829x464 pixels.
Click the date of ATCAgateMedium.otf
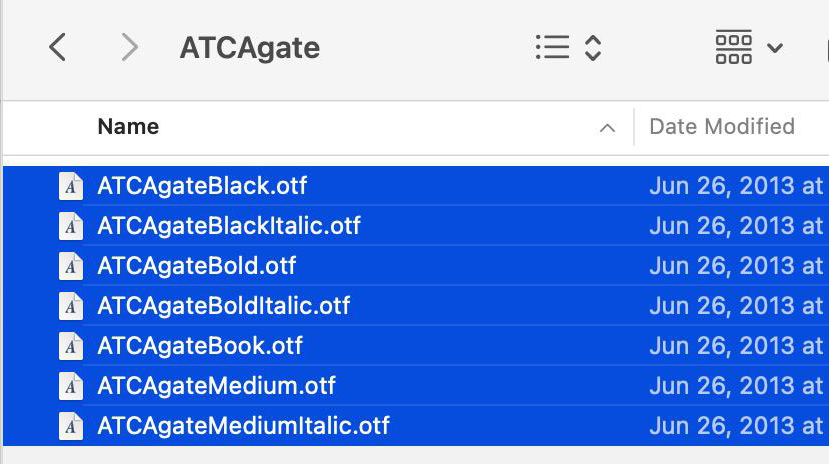pyautogui.click(x=735, y=386)
